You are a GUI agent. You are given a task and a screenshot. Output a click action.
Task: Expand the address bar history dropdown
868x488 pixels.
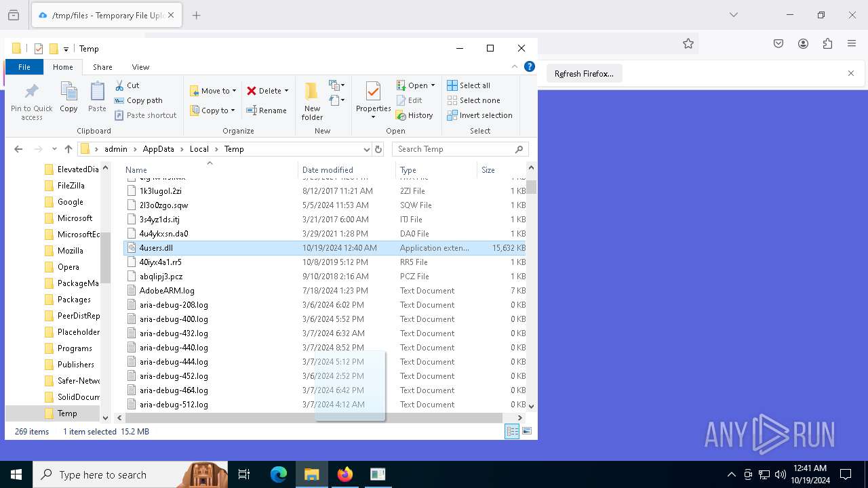point(366,149)
